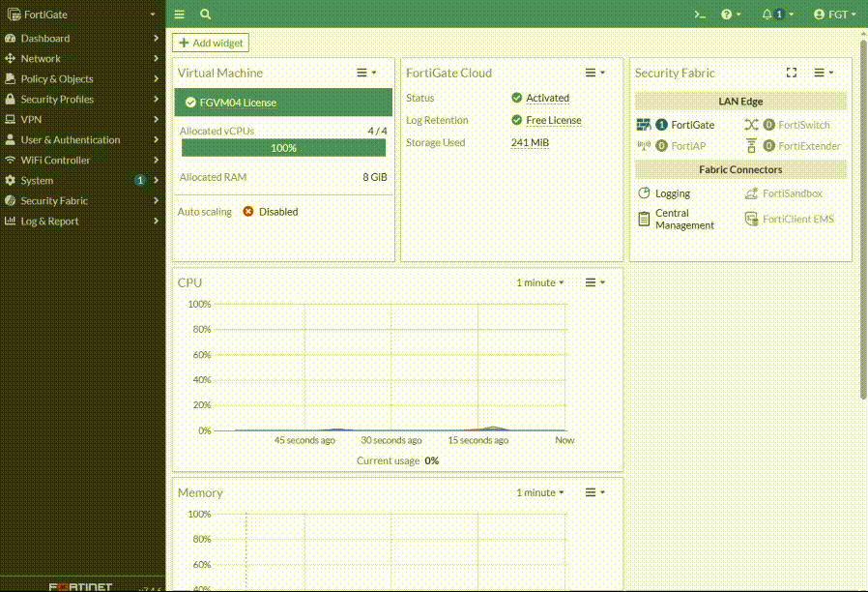
Task: Open the CLI console icon
Action: click(x=701, y=15)
